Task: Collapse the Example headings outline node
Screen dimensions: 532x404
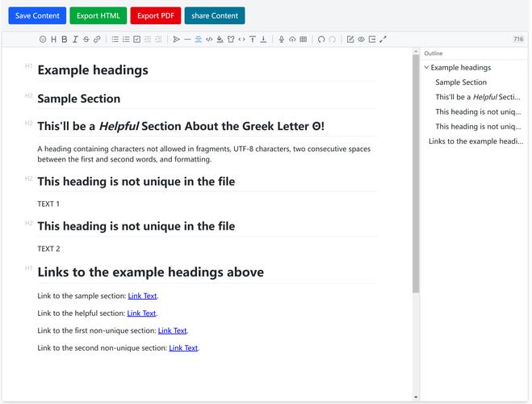Action: 426,68
